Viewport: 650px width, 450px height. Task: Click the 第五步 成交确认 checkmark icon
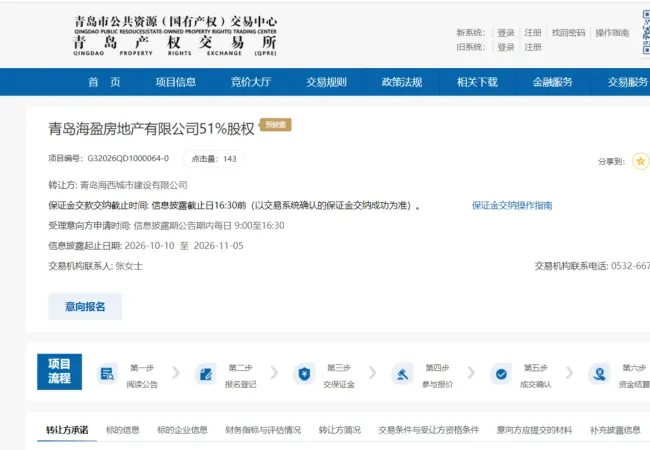tap(501, 374)
